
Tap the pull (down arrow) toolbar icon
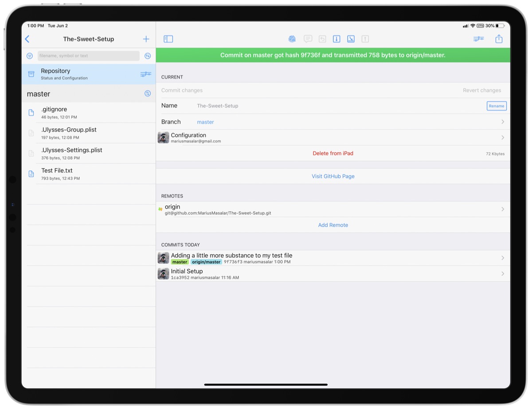[x=336, y=39]
